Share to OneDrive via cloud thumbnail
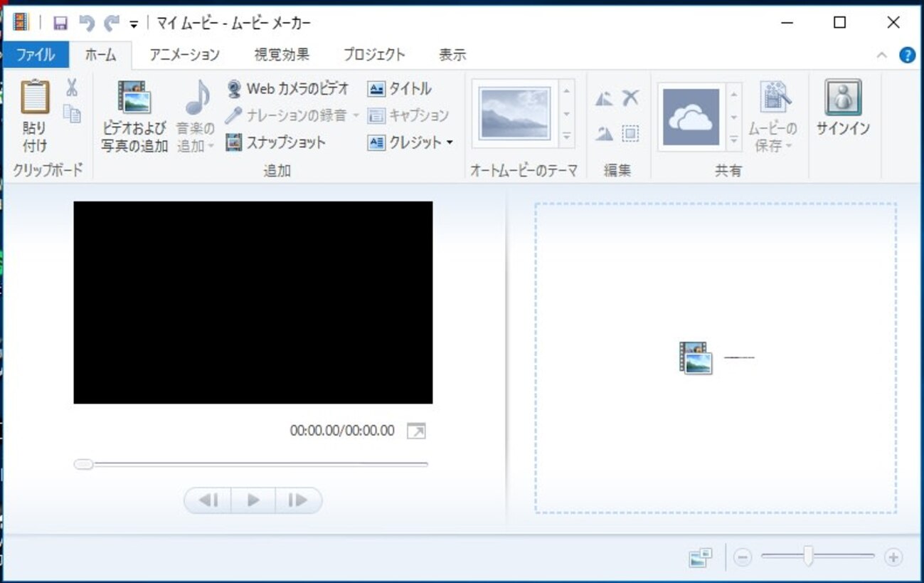The image size is (924, 583). [x=691, y=117]
